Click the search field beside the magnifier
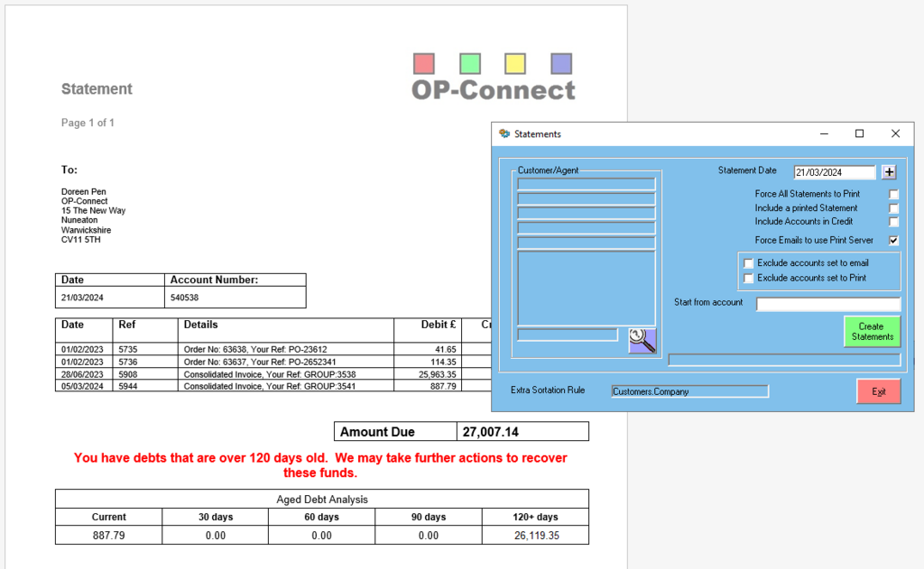 568,335
